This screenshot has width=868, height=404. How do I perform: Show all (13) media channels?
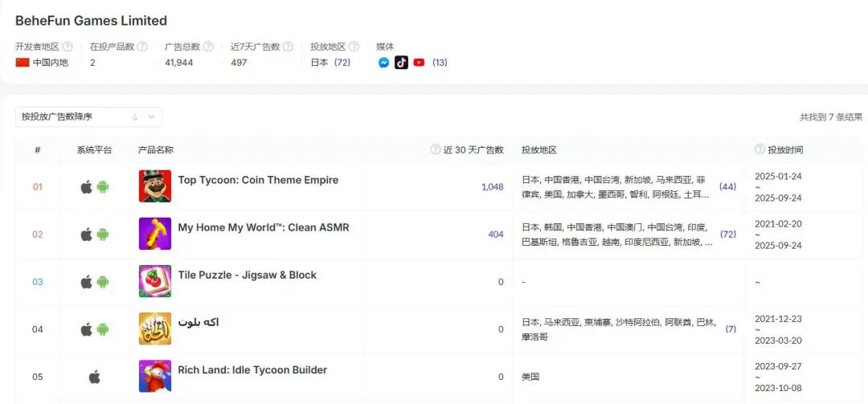point(440,63)
